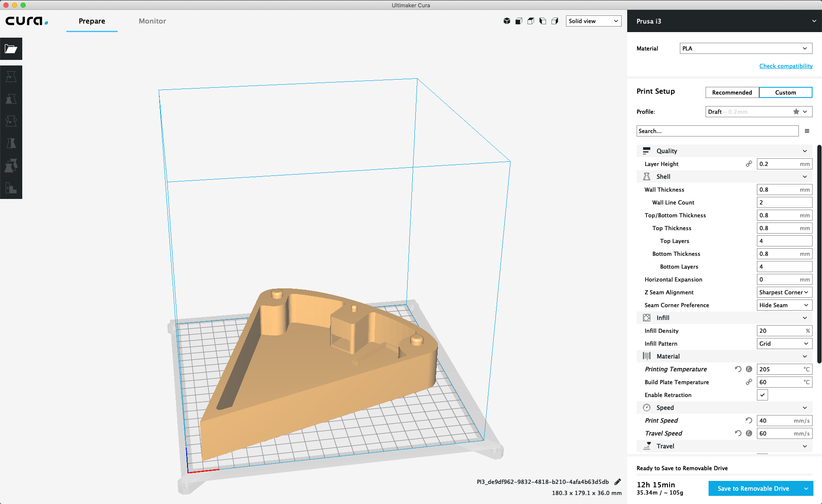This screenshot has height=504, width=822.
Task: Switch Print Setup to Recommended mode
Action: coord(732,92)
